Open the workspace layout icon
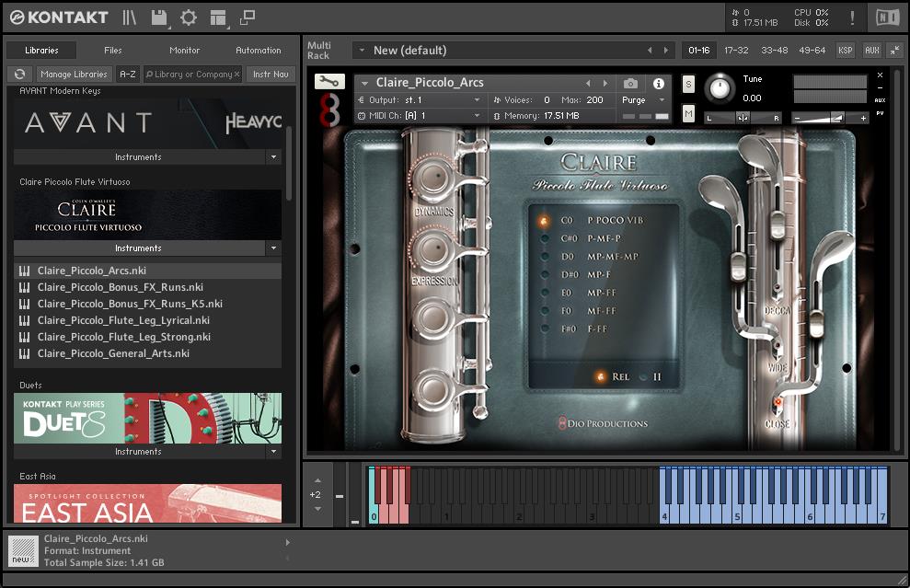910x588 pixels. (x=217, y=17)
